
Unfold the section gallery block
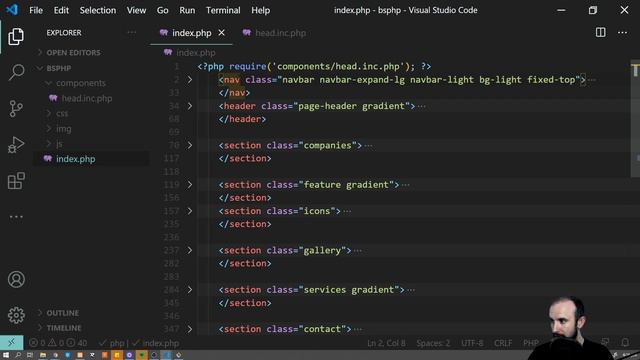[190, 251]
